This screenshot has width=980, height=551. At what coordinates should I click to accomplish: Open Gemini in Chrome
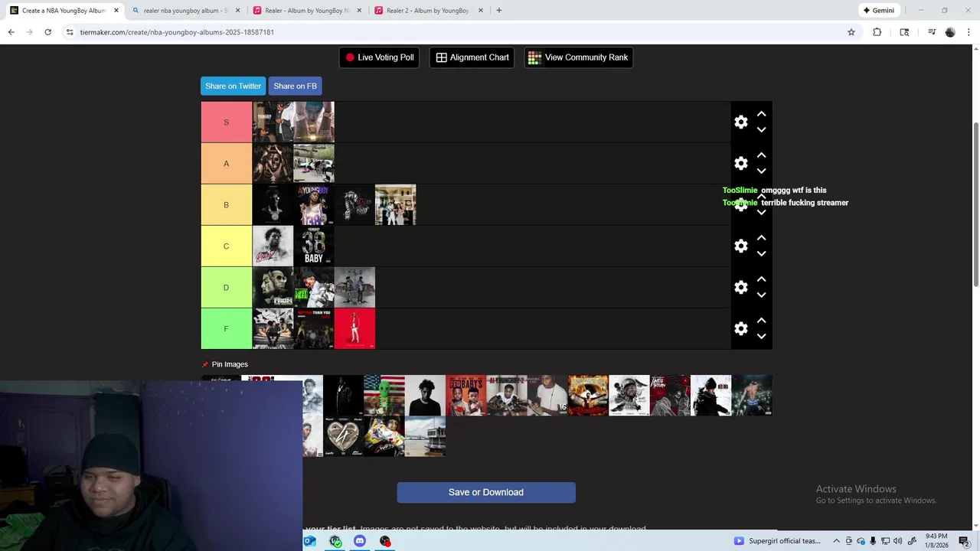878,11
